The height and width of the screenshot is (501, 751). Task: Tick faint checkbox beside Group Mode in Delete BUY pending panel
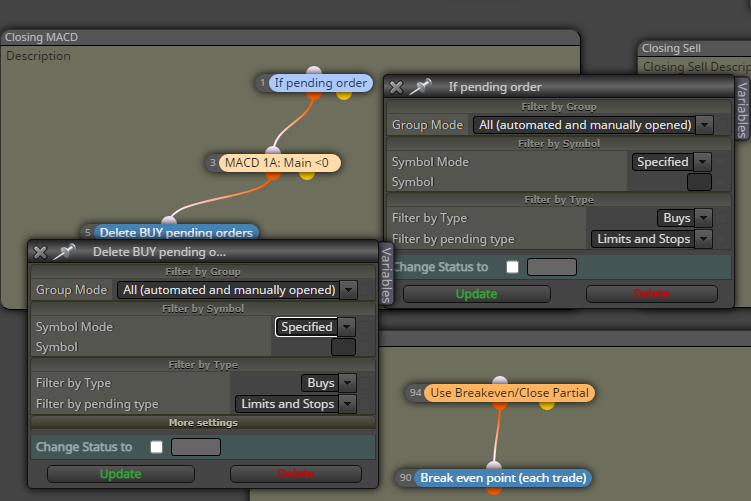[x=366, y=290]
